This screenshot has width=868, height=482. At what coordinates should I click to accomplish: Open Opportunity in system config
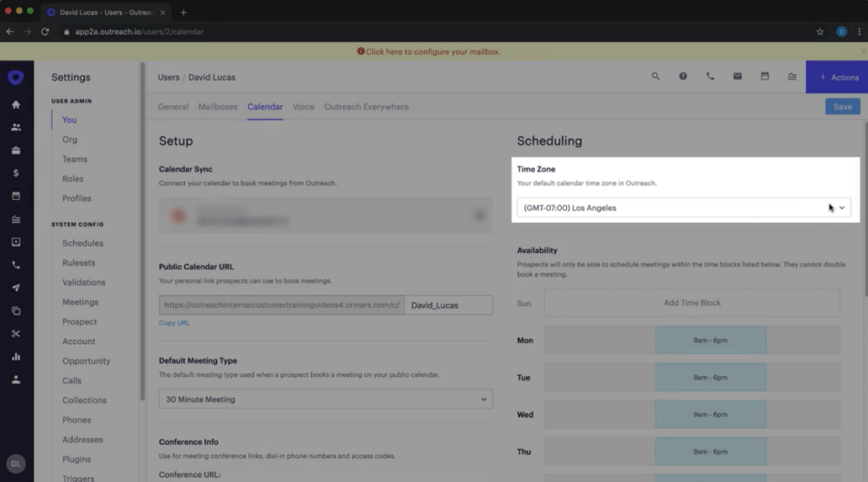point(86,362)
